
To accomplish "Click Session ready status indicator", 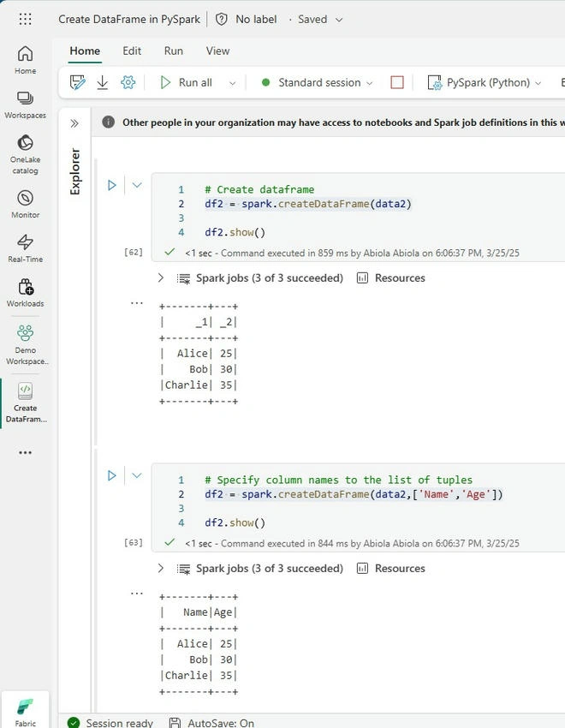I will (110, 722).
